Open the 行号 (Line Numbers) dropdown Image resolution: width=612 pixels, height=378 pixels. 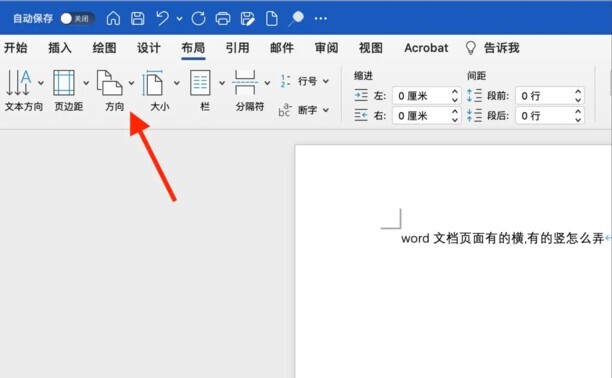tap(326, 81)
